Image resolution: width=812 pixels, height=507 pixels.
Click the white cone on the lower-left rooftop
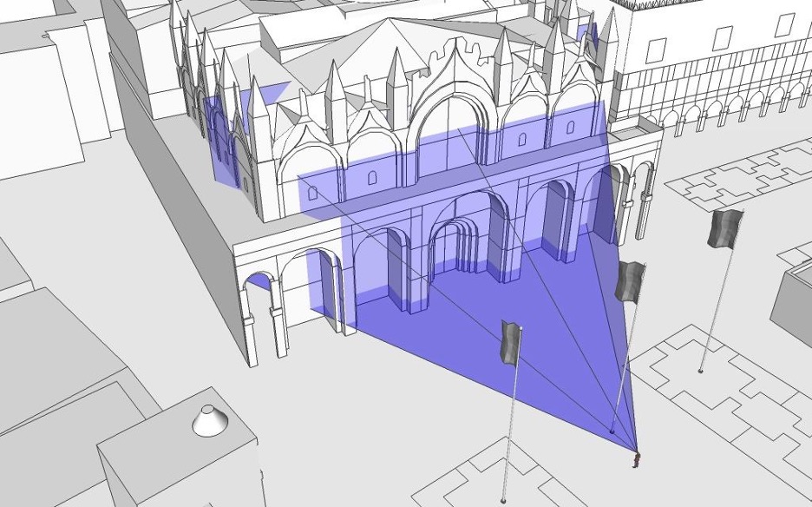coord(206,421)
